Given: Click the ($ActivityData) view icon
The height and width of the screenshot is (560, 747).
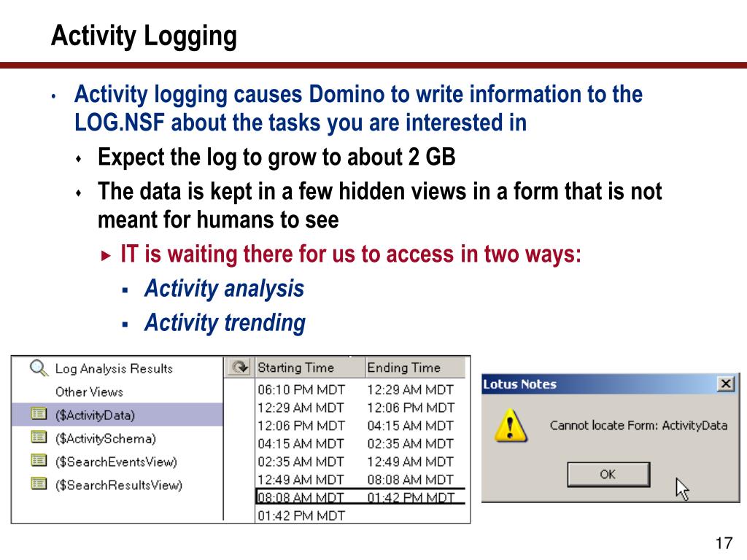Looking at the screenshot, I should click(x=39, y=414).
